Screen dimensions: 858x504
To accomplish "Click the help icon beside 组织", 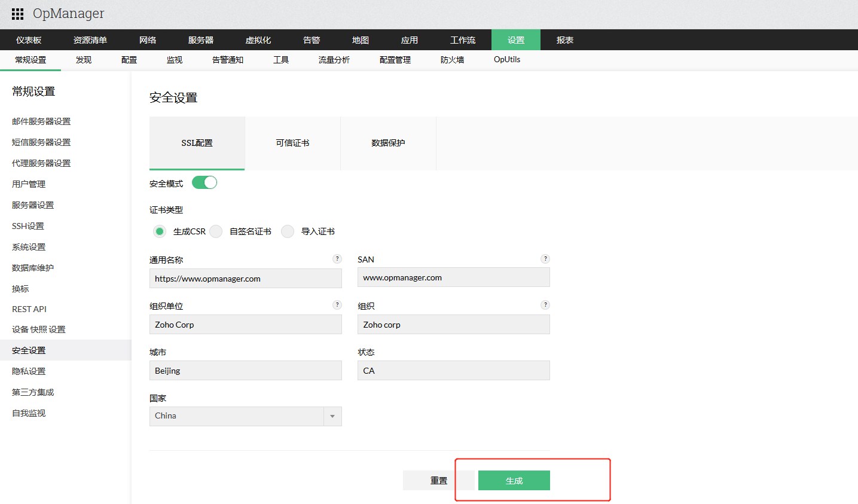I will [545, 304].
